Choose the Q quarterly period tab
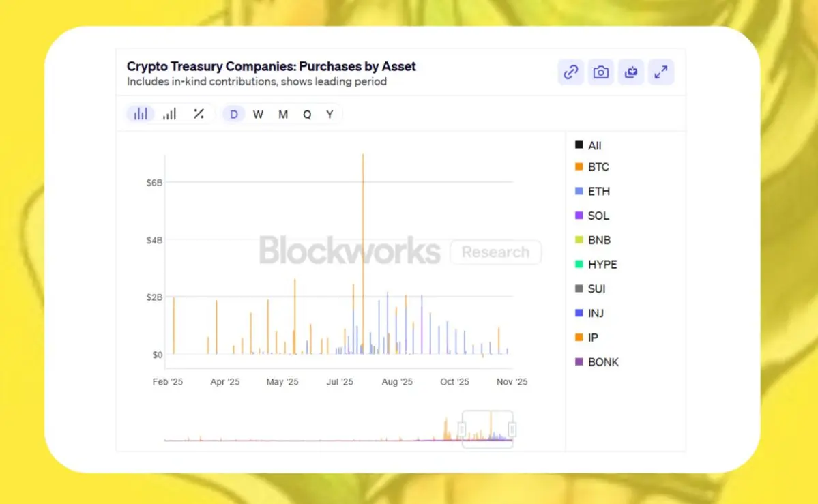Screen dimensions: 818x504 [307, 114]
